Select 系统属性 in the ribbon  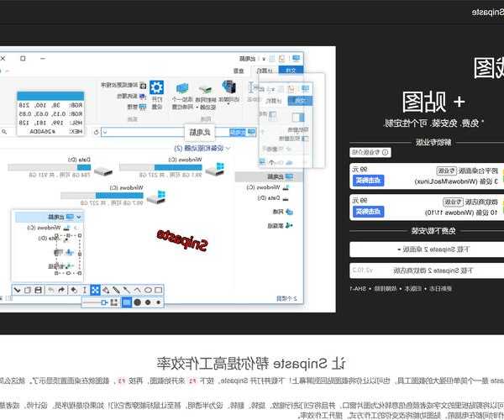point(131,96)
